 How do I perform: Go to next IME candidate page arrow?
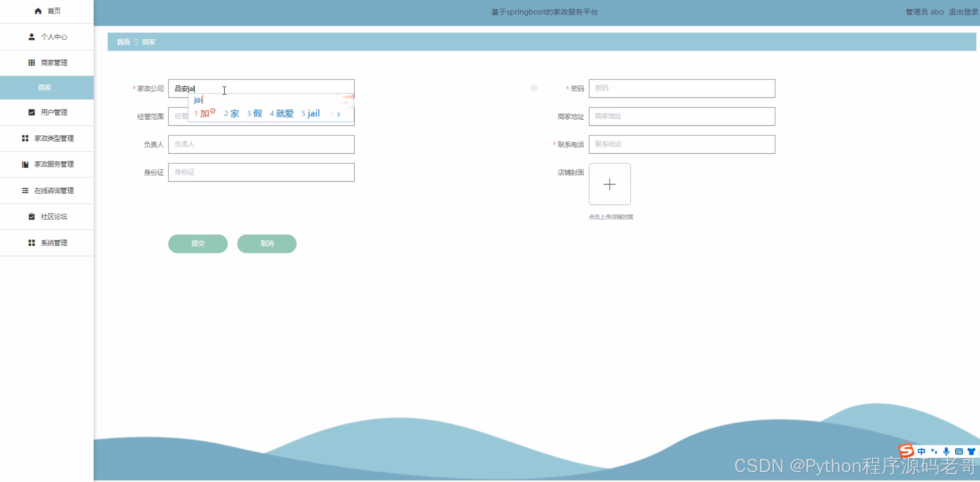(x=339, y=114)
